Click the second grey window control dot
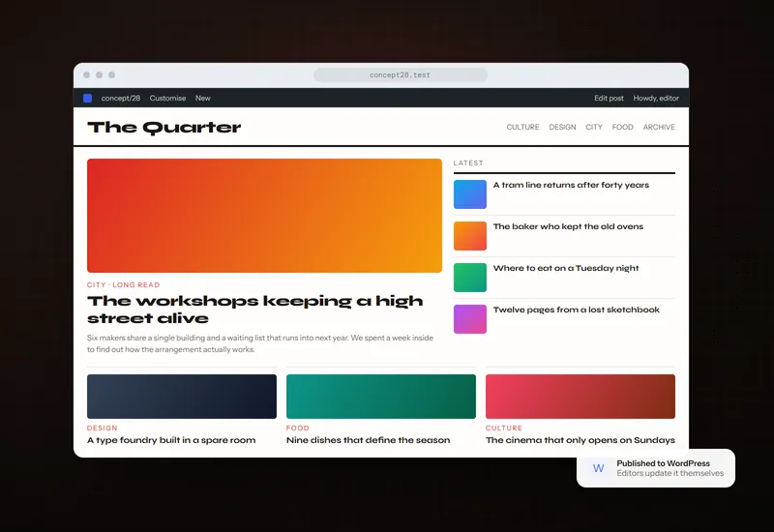Viewport: 774px width, 532px height. tap(100, 75)
